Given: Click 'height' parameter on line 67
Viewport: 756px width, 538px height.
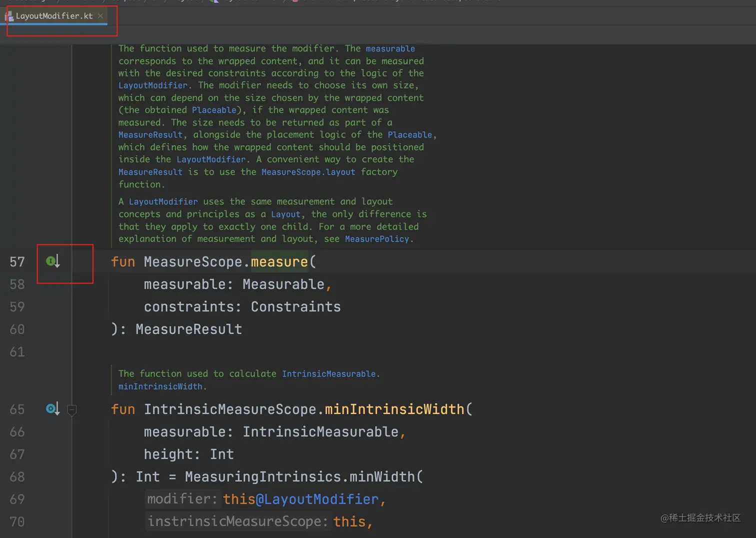Looking at the screenshot, I should click(168, 454).
